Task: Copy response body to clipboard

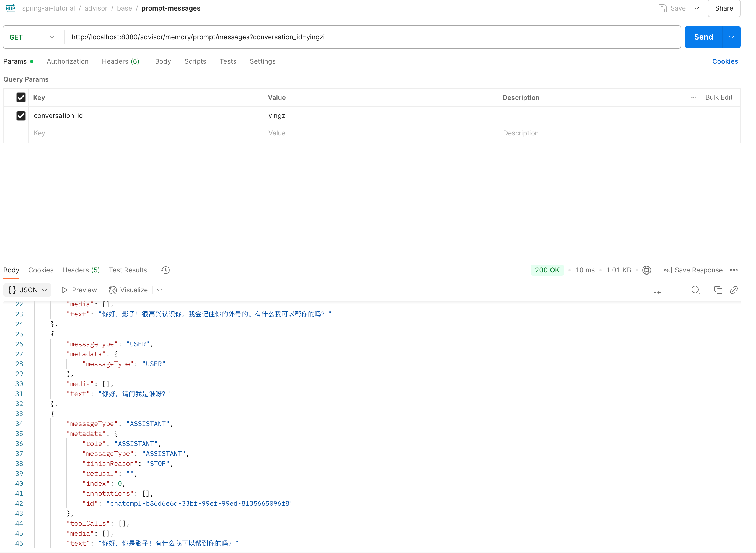Action: click(x=718, y=290)
